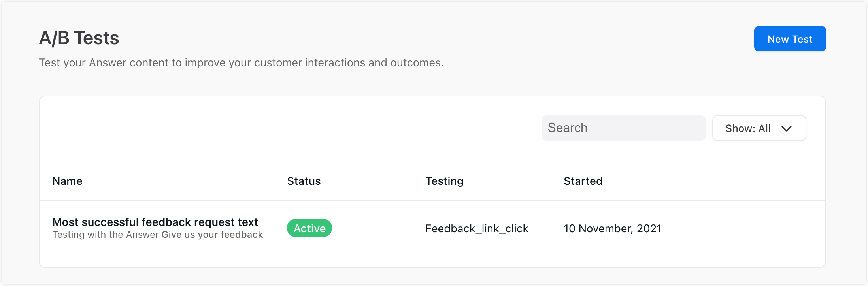Image resolution: width=868 pixels, height=286 pixels.
Task: Click the 'Give us your feedback' Answer name
Action: 212,235
